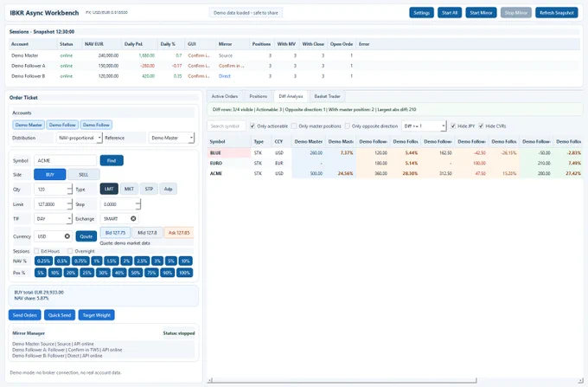This screenshot has width=588, height=387.
Task: Uncheck the Hide CVRs checkbox
Action: click(x=481, y=126)
